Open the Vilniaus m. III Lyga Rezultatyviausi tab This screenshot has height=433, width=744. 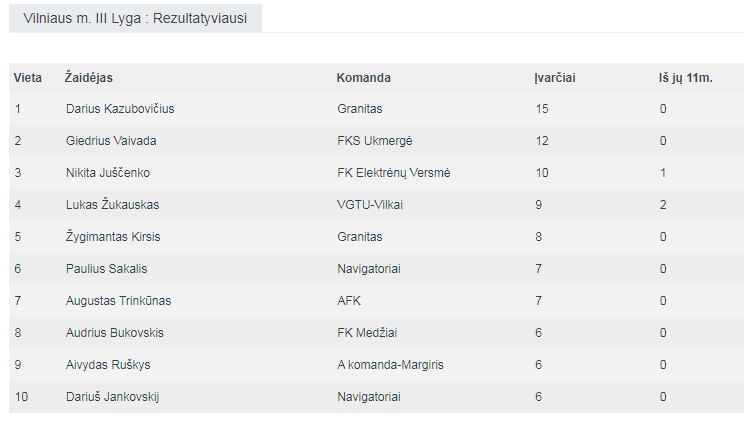tap(135, 18)
